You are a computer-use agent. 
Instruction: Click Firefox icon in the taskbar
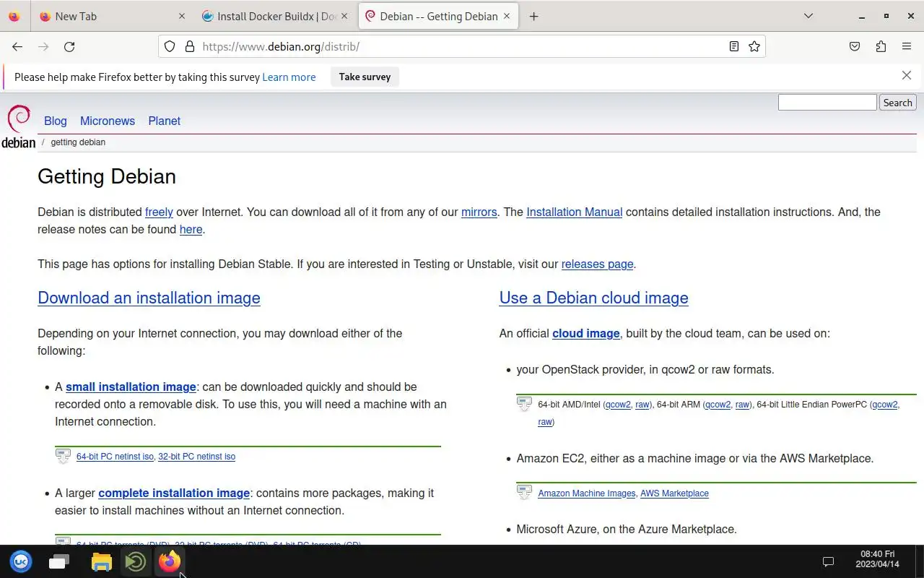tap(170, 561)
